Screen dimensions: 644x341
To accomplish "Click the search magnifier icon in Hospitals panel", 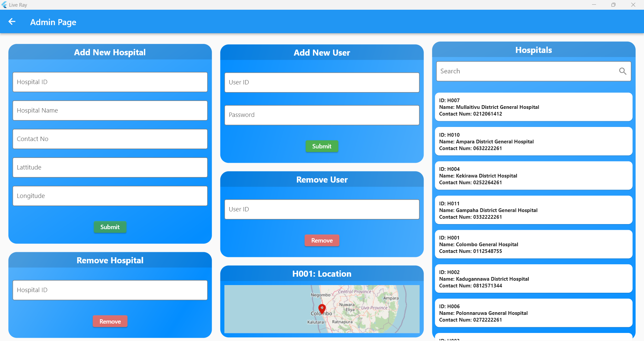I will tap(623, 71).
